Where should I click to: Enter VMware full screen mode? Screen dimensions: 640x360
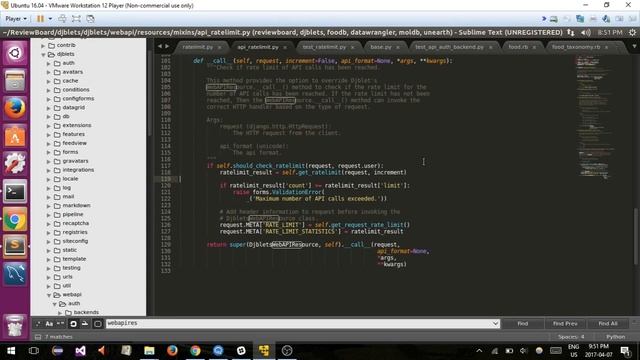(76, 19)
